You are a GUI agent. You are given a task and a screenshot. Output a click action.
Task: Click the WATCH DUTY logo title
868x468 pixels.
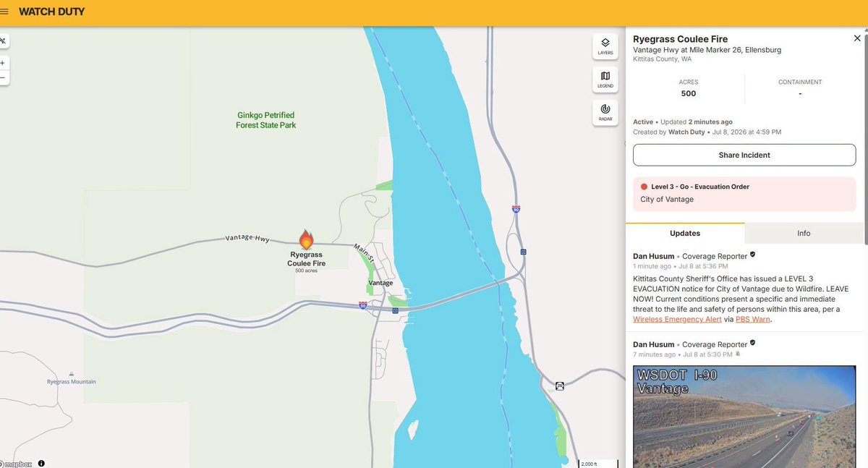click(x=51, y=12)
